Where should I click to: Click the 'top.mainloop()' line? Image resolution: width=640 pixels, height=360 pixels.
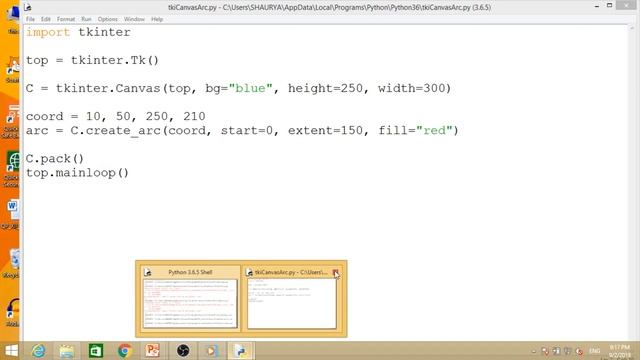77,173
